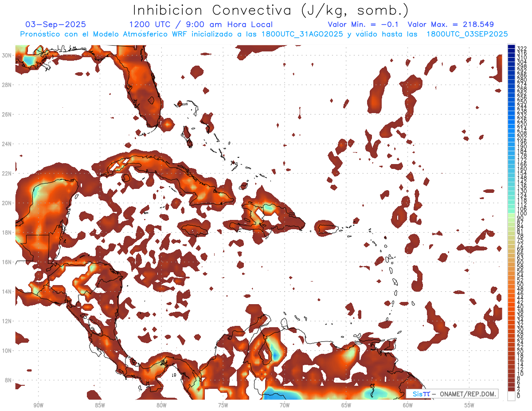Click the colorbar value '322'
532x411 pixels.
pyautogui.click(x=521, y=48)
